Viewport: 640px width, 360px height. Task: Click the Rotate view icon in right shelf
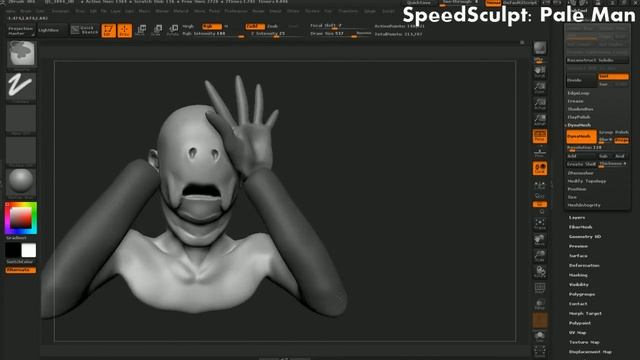click(540, 271)
